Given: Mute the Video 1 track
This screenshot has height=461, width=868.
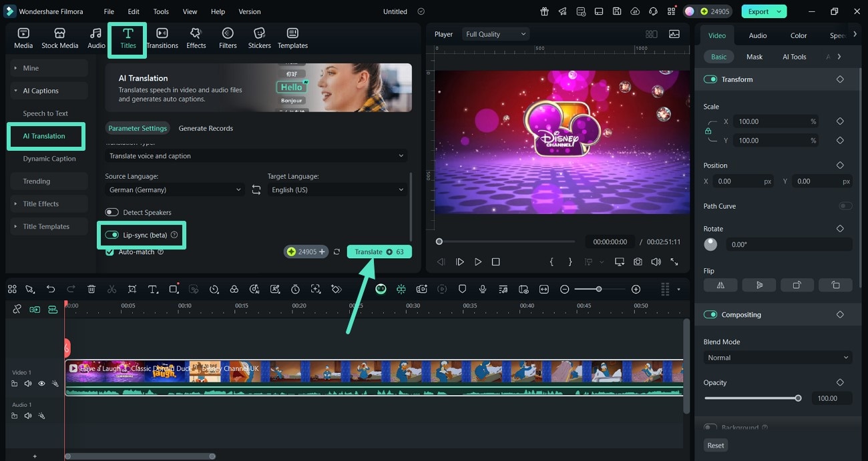Looking at the screenshot, I should point(28,384).
